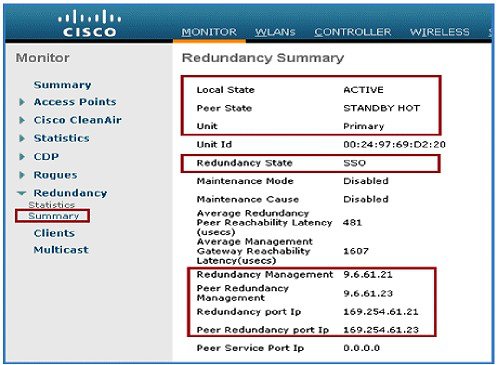Collapse the Redundancy section arrow
497x365 pixels.
22,193
